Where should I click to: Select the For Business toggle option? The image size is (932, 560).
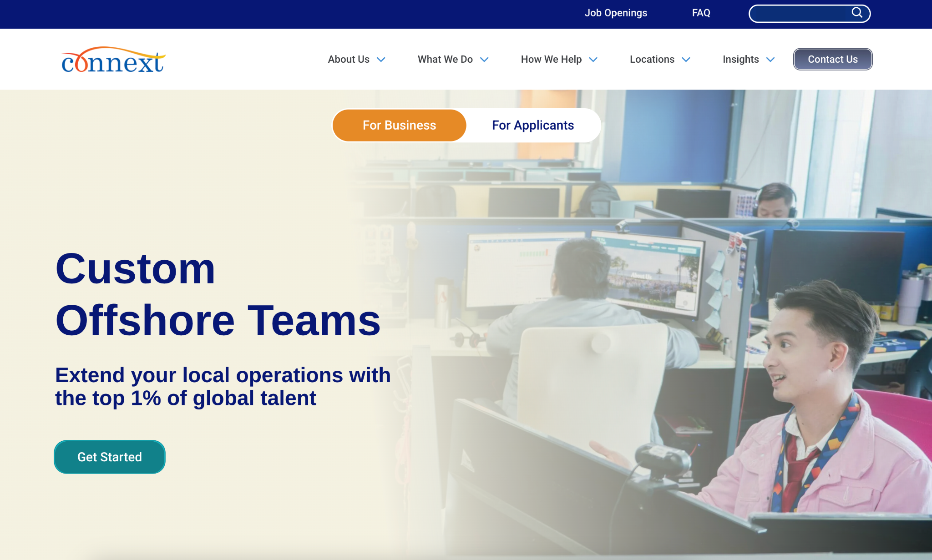[399, 125]
